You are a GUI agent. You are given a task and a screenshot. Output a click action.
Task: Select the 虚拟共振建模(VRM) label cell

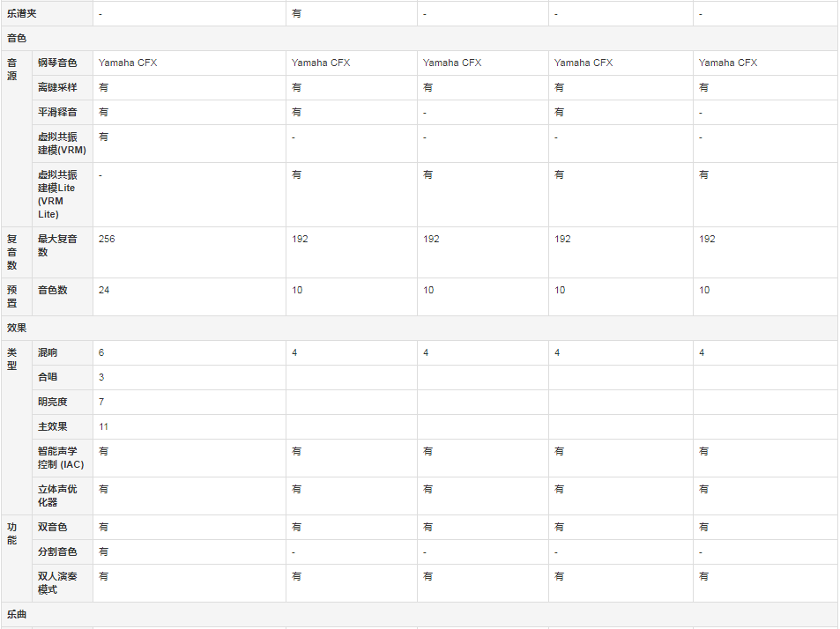pos(63,144)
